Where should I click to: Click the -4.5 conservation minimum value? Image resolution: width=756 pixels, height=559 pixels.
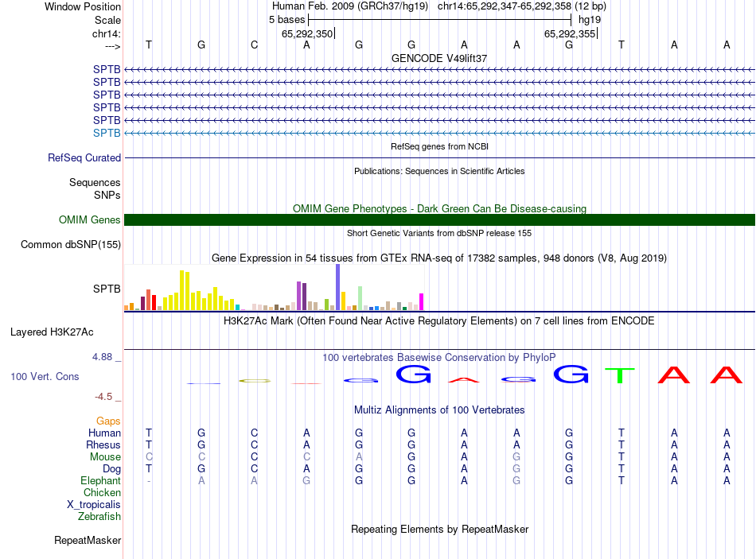point(103,397)
